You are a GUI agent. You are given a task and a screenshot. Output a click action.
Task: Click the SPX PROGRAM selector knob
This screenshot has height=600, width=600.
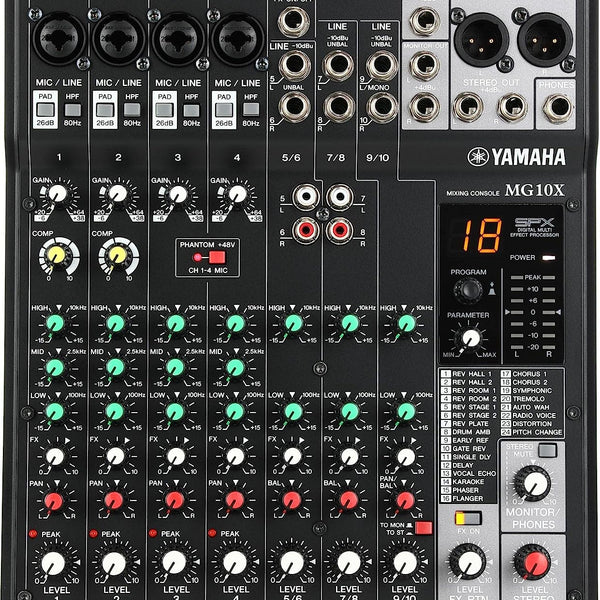pyautogui.click(x=468, y=290)
